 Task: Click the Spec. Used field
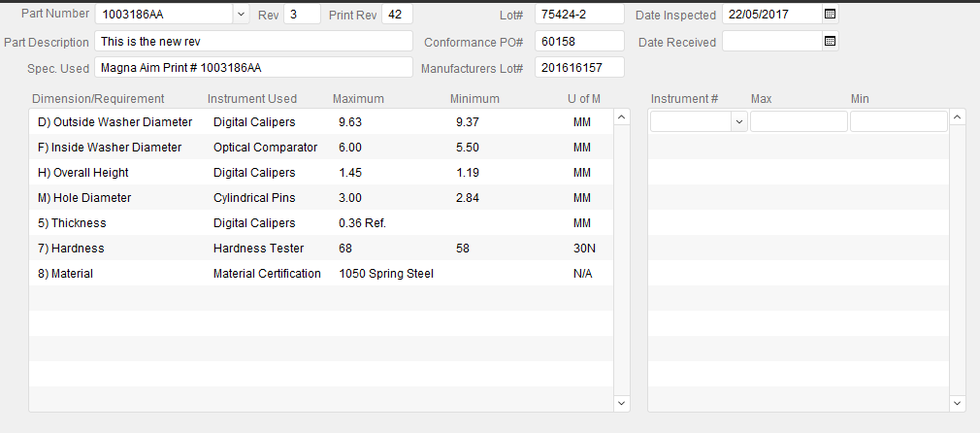coord(254,67)
